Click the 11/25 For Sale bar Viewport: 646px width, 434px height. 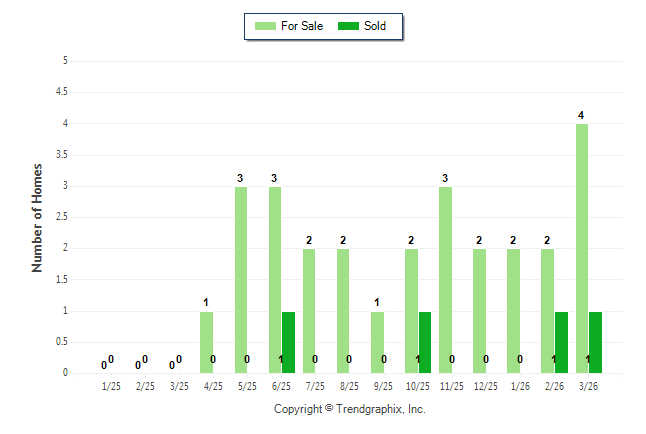click(445, 280)
